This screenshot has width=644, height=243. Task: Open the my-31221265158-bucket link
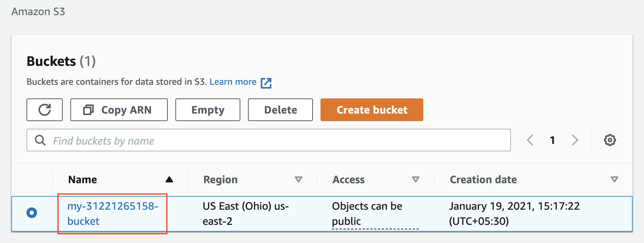click(x=113, y=213)
